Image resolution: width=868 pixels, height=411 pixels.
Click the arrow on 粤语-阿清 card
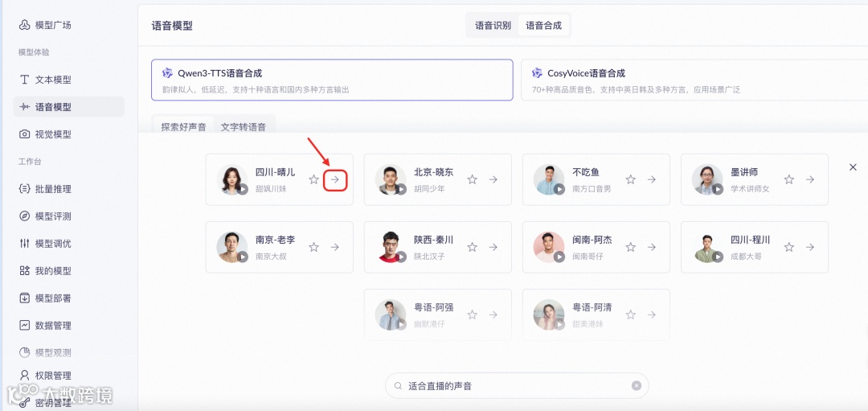pyautogui.click(x=652, y=314)
